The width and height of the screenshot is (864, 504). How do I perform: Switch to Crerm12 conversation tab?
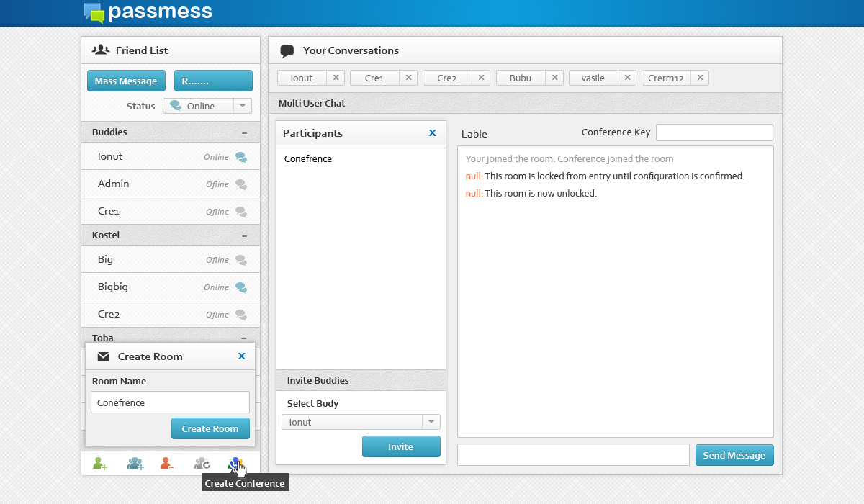pyautogui.click(x=666, y=78)
